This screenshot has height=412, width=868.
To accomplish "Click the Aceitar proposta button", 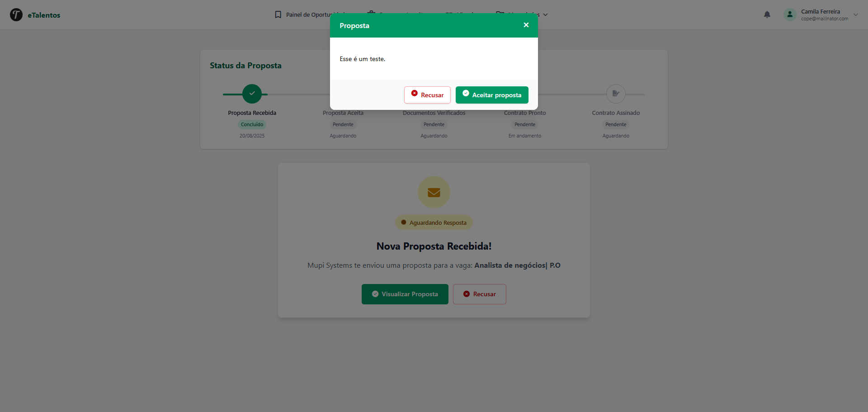I will coord(492,95).
